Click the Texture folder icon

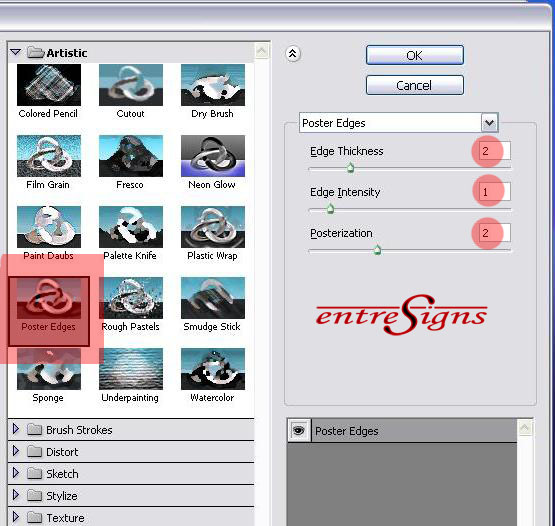tap(34, 517)
